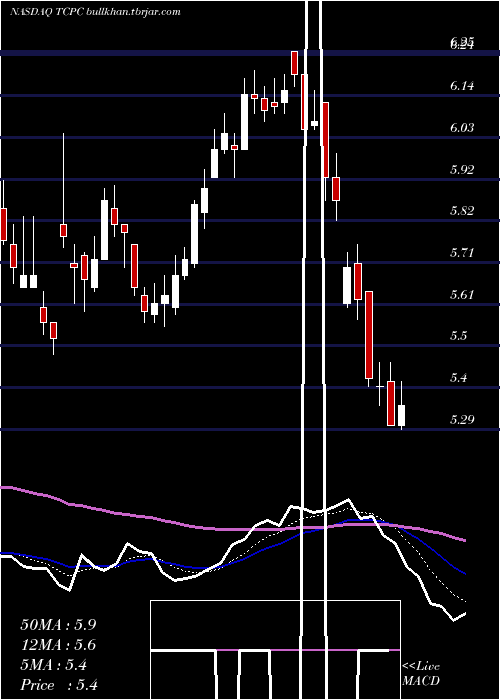This screenshot has height=700, width=500.
Task: Click the 50MA : 5.9 readout
Action: click(58, 625)
